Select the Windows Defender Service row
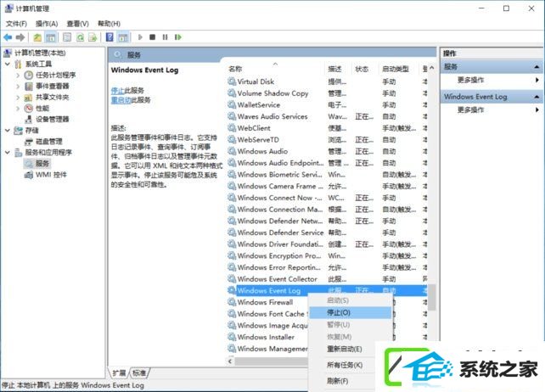 click(x=327, y=232)
